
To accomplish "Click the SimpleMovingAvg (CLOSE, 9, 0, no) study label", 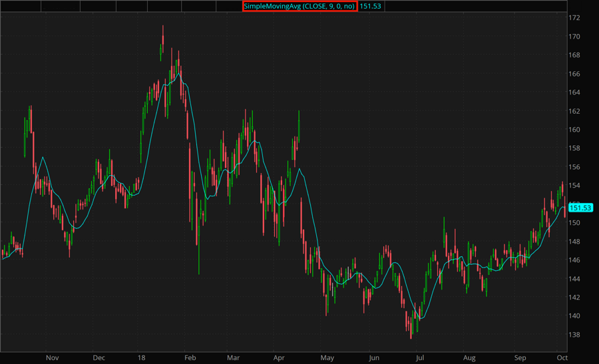I will point(299,6).
